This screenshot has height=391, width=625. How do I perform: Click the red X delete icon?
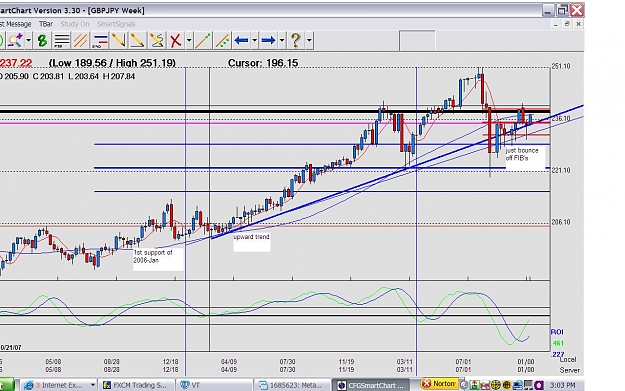point(175,40)
